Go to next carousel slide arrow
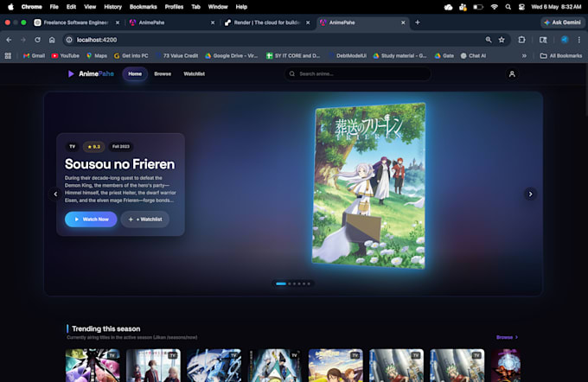Image resolution: width=588 pixels, height=382 pixels. 530,194
